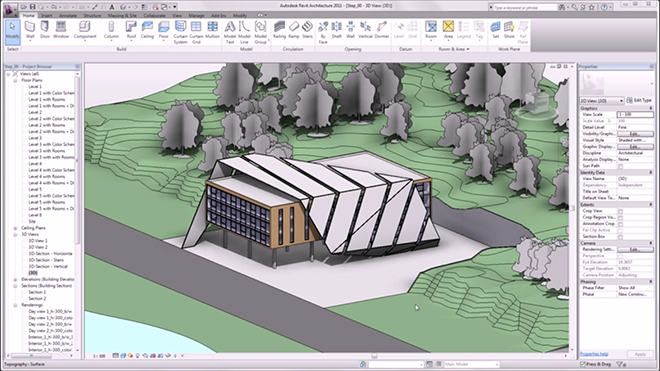This screenshot has height=371, width=660.
Task: Select the Railing tool
Action: 279,30
